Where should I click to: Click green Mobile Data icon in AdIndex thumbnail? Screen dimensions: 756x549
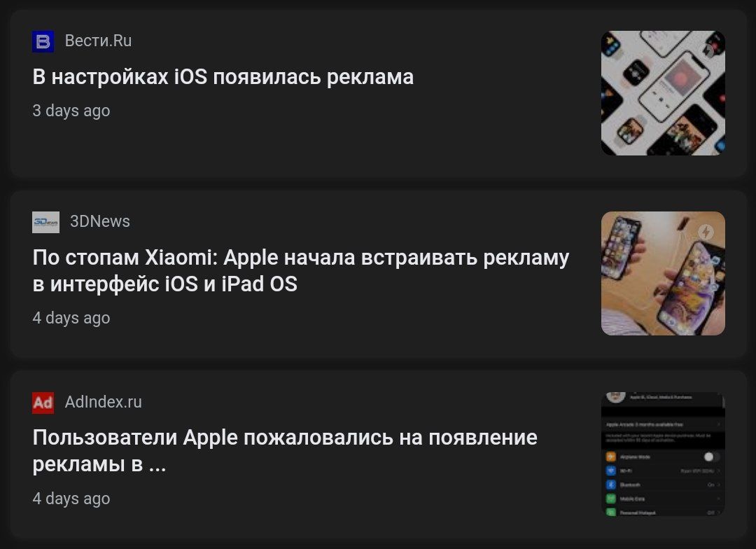tap(611, 499)
